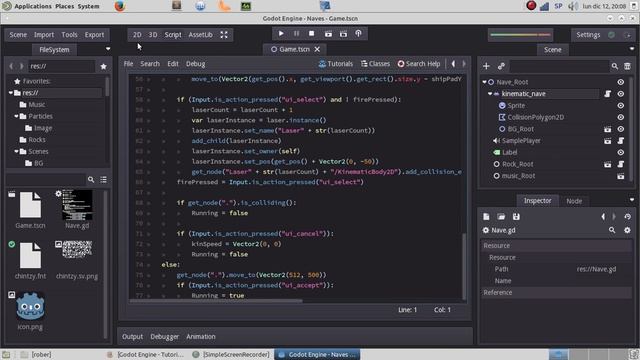Collapse the res:// folder
This screenshot has height=360, width=640.
pos(11,93)
